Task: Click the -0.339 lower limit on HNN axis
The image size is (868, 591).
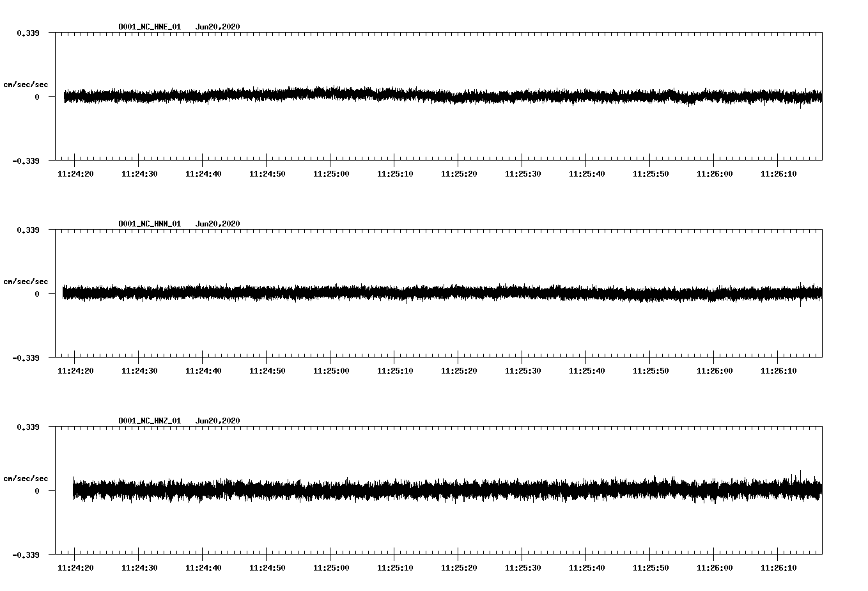Action: click(26, 358)
